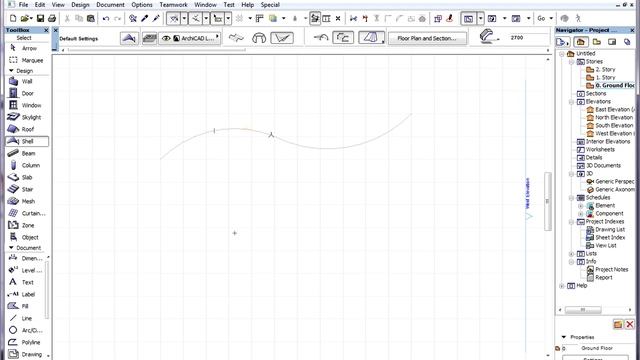Open the Design menu
This screenshot has width=640, height=360.
pos(80,4)
